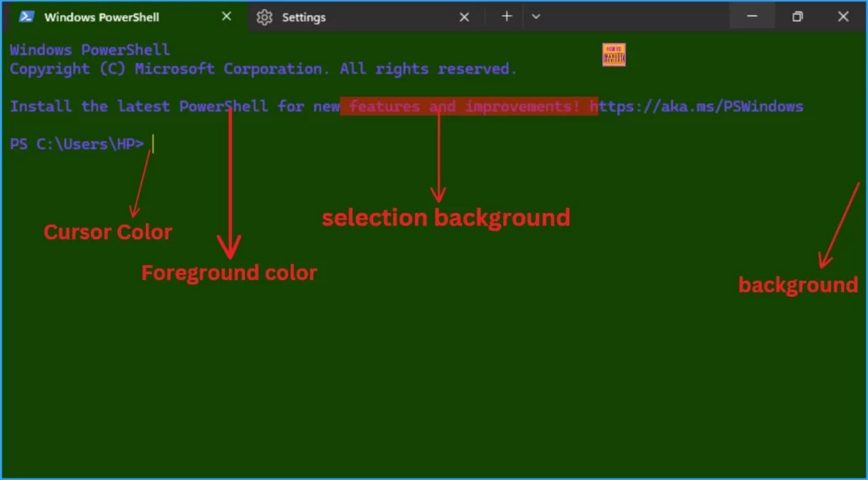Click the 'PS C:\Users\HP>' prompt text

[77, 144]
